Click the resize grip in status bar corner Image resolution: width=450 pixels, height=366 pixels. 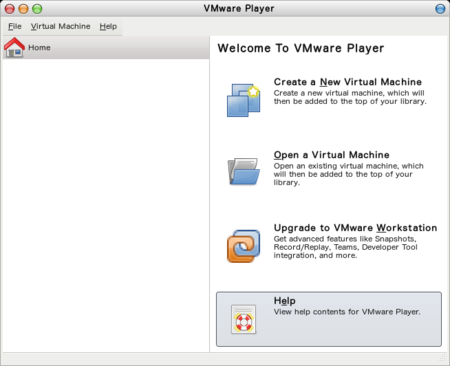(x=442, y=358)
